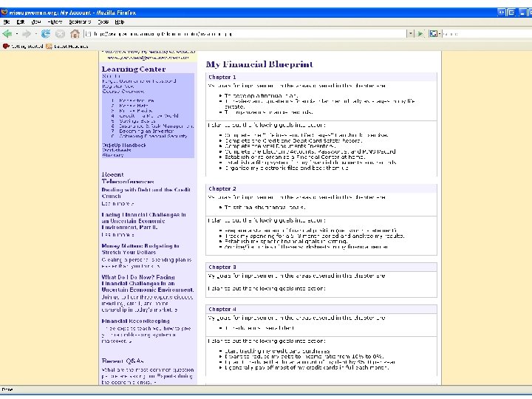The image size is (532, 399).
Task: Click the page icon in the address bar
Action: click(88, 33)
